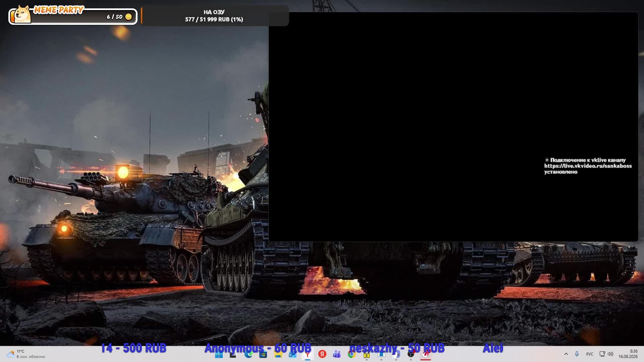Click the Meme Party doge icon
Viewport: 644px width, 362px height.
coord(23,14)
